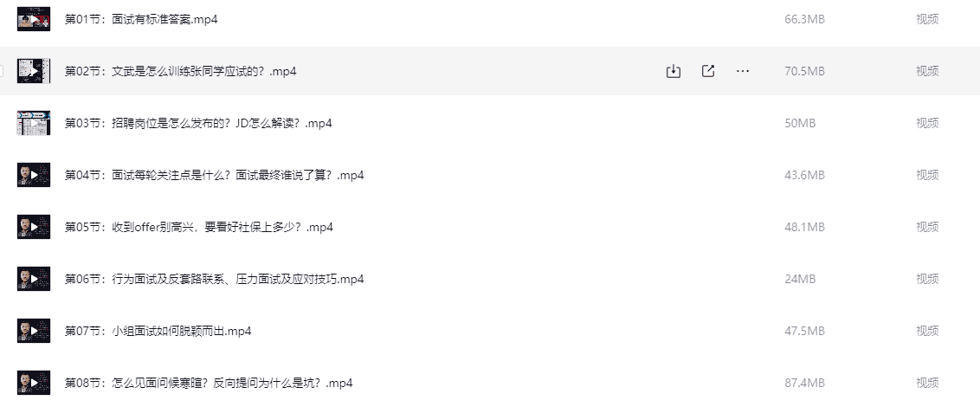This screenshot has height=407, width=980.
Task: Open file name 第08节：怎么见面问候寒暄
Action: pyautogui.click(x=209, y=383)
